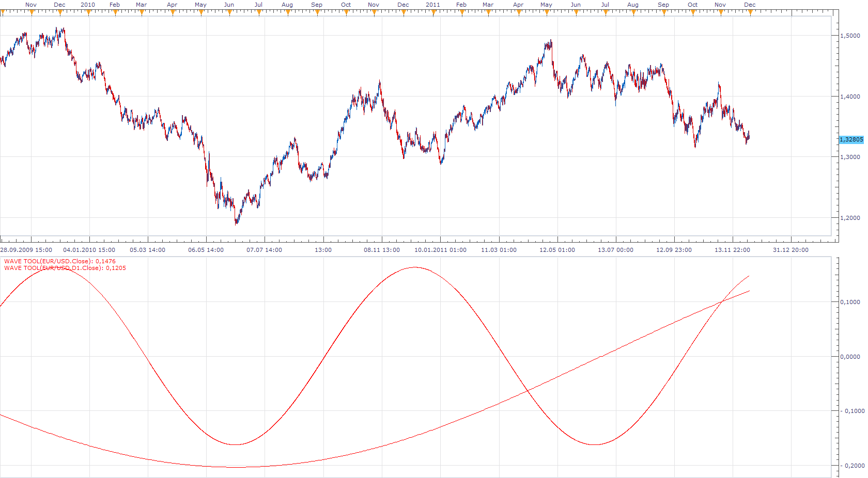The width and height of the screenshot is (868, 478).
Task: Click the 04.01.2010 15:00 date label
Action: pos(89,250)
